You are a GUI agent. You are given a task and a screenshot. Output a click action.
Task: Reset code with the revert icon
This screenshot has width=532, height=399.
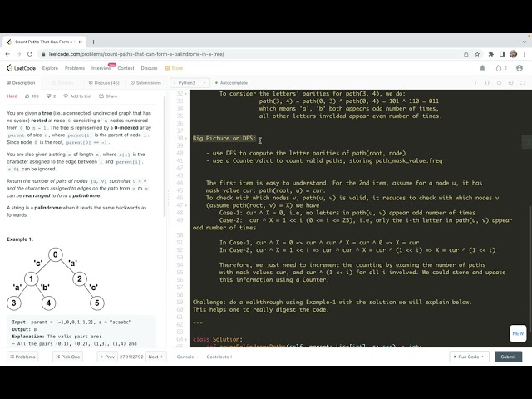(x=499, y=83)
